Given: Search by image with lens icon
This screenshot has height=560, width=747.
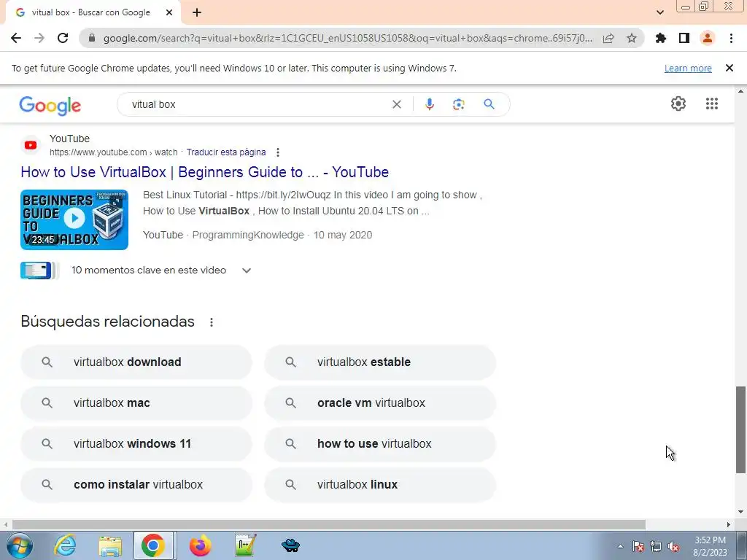Looking at the screenshot, I should 458,104.
